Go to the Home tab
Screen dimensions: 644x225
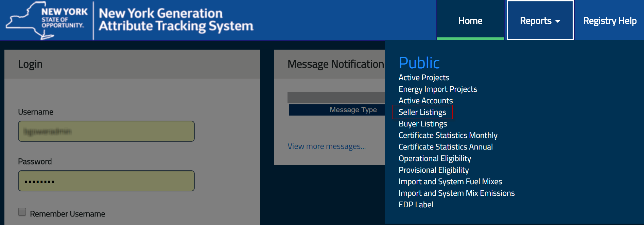(x=470, y=21)
